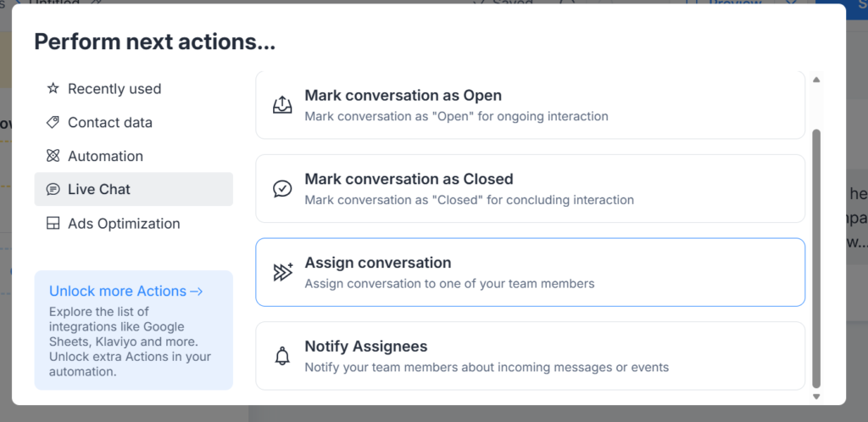The width and height of the screenshot is (868, 422).
Task: Click the checkmark bubble icon for Closed
Action: [282, 189]
